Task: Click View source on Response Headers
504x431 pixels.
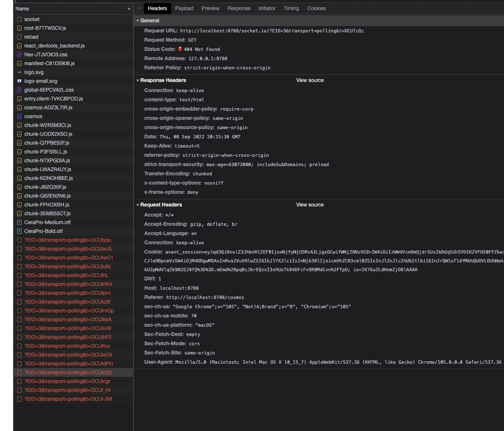Action: (310, 80)
